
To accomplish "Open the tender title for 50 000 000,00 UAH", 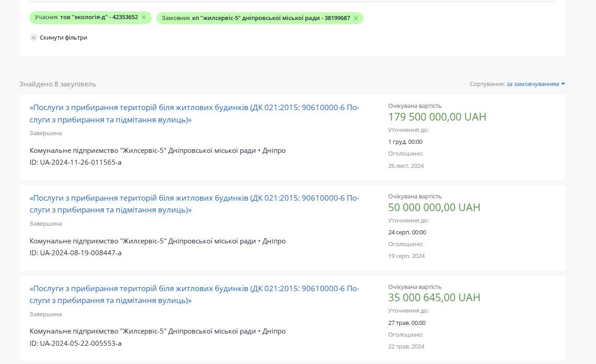I will [194, 204].
